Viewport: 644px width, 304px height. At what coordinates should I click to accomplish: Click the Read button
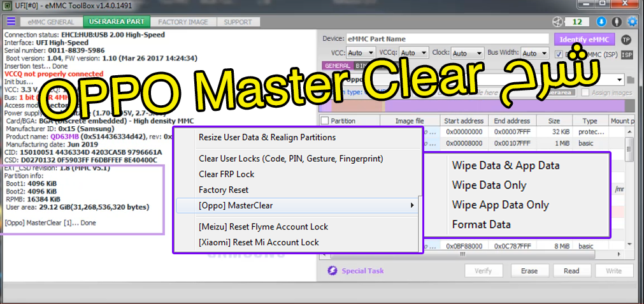[571, 271]
